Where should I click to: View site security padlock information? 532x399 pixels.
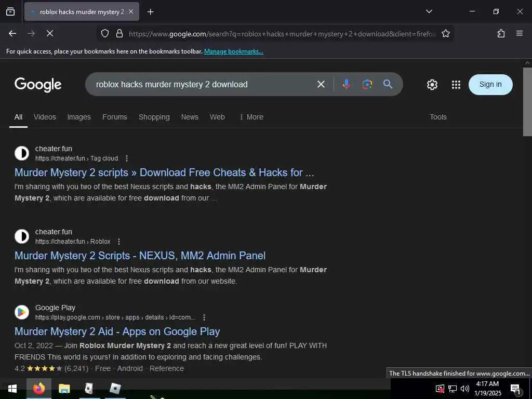(x=119, y=33)
